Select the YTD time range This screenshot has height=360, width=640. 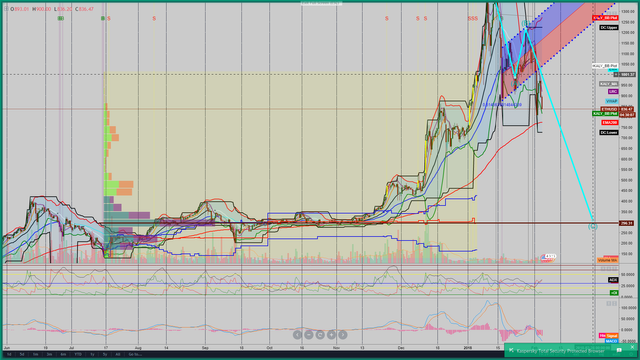coord(78,354)
